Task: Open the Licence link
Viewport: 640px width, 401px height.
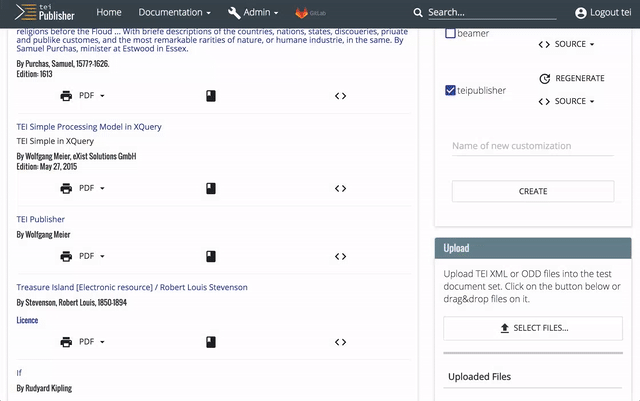Action: coord(27,320)
